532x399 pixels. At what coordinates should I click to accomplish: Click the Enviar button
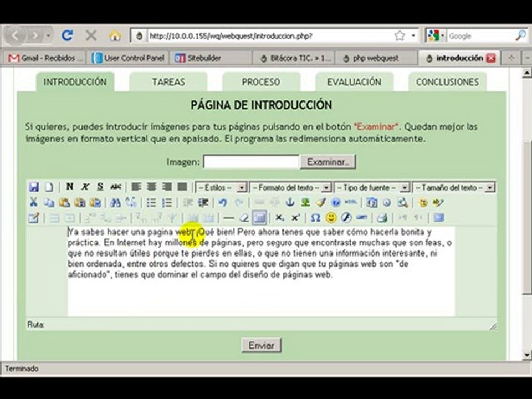click(261, 345)
